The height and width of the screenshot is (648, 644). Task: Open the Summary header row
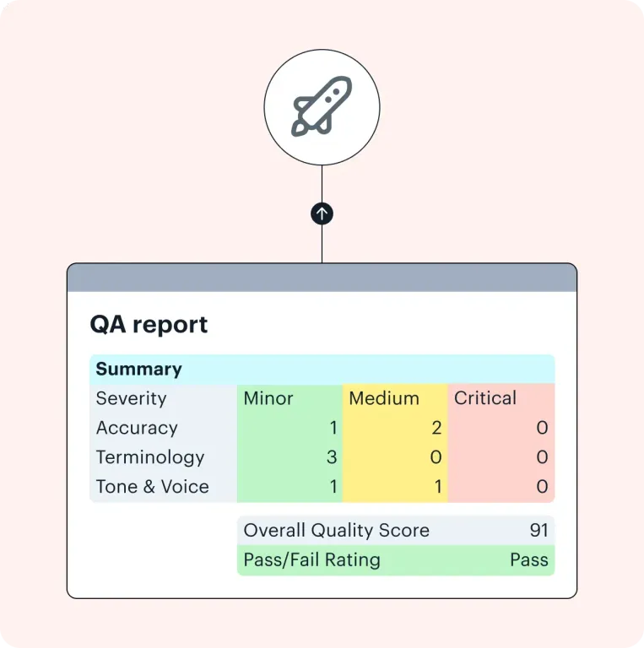(x=322, y=369)
